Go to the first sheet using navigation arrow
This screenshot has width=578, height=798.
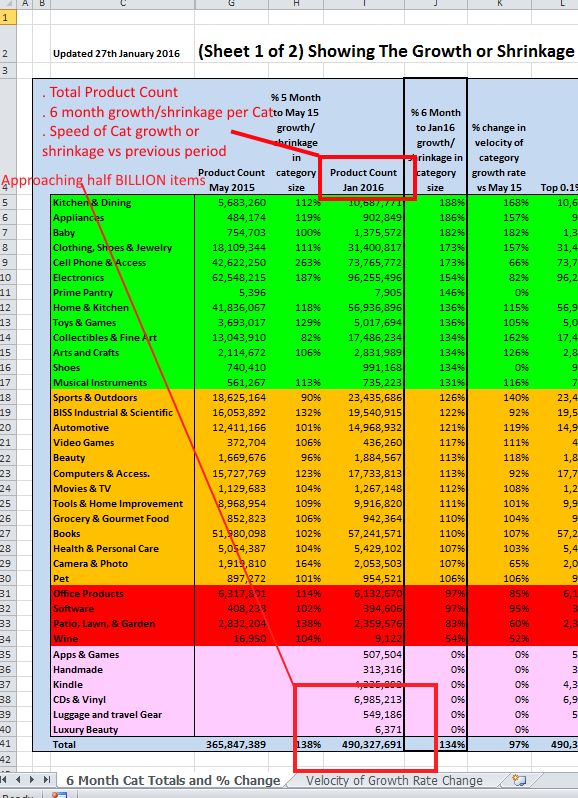[x=5, y=780]
